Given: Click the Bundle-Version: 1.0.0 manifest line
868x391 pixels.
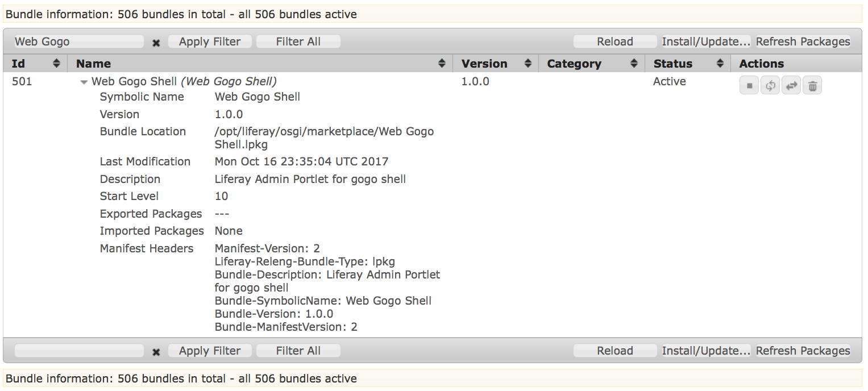Looking at the screenshot, I should 274,314.
